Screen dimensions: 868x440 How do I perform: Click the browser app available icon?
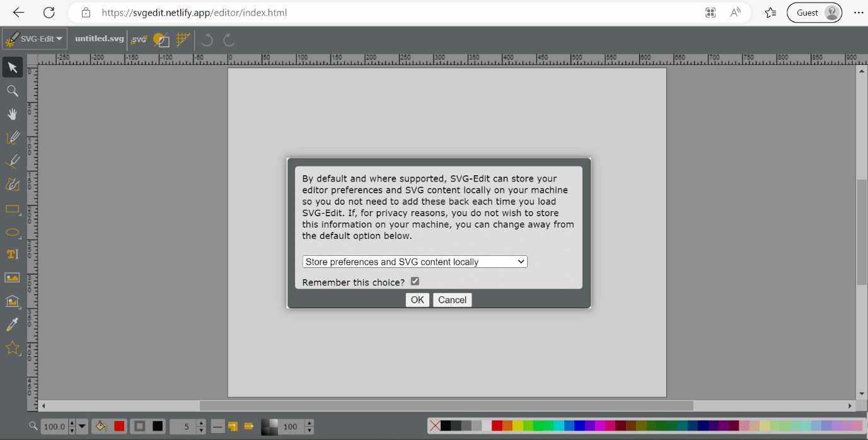[710, 13]
